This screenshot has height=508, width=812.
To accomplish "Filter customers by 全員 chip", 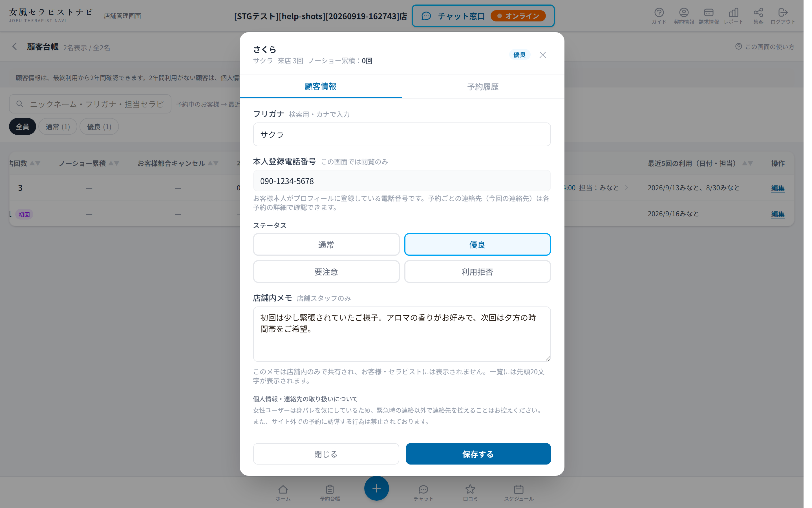I will [23, 127].
